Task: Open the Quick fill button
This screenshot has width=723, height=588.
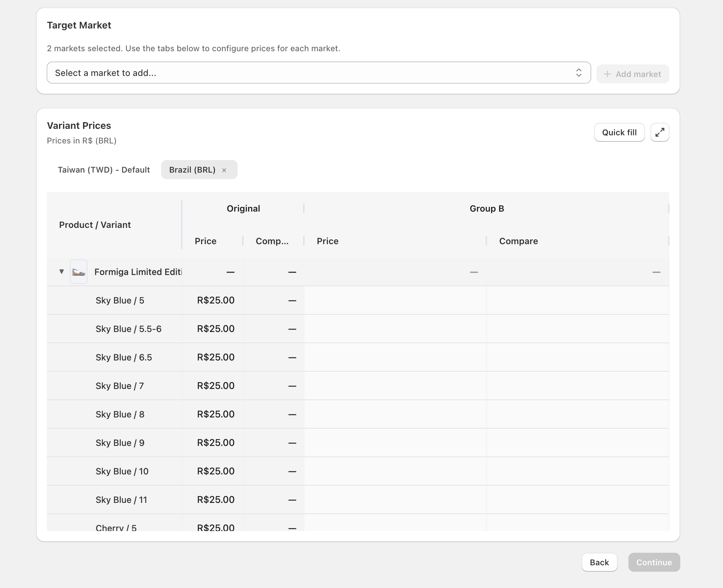Action: coord(619,132)
